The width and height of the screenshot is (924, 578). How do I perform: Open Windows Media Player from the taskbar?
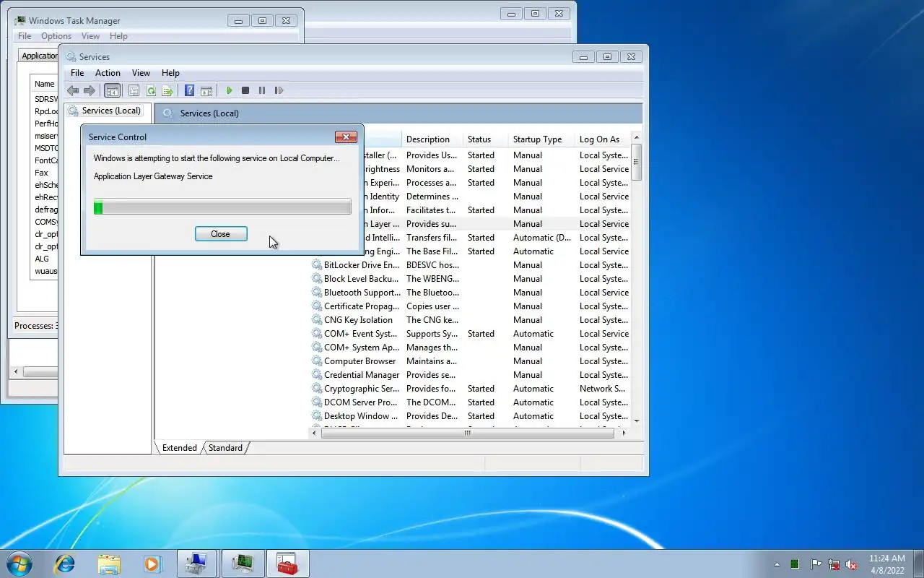[x=152, y=564]
